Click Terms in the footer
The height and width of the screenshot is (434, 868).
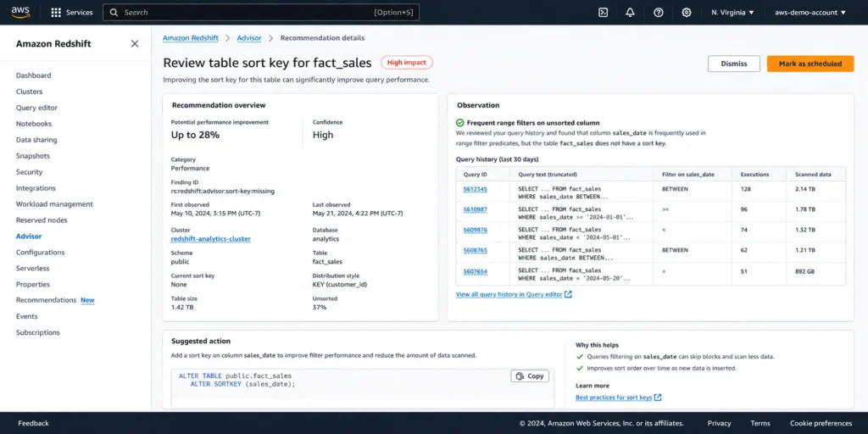click(x=760, y=423)
